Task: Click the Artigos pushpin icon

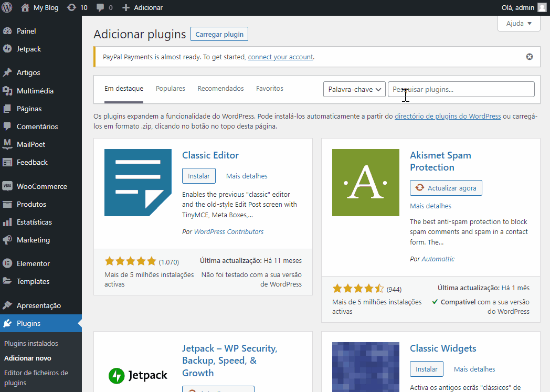Action: tap(7, 72)
